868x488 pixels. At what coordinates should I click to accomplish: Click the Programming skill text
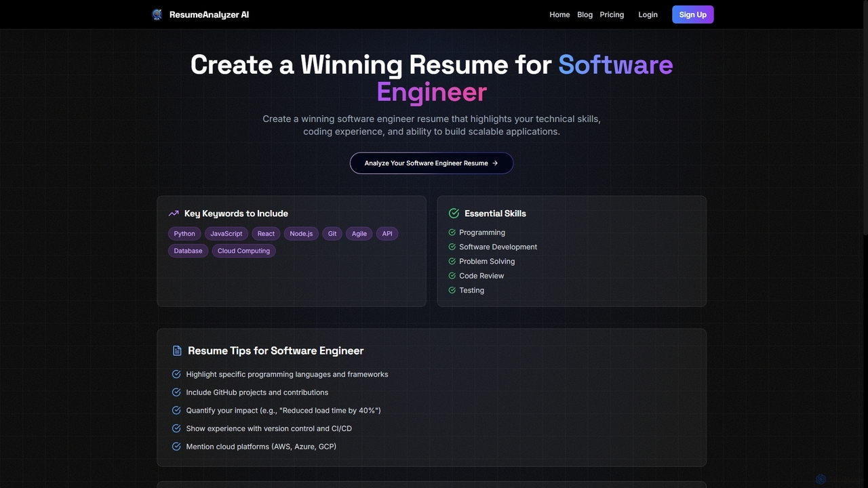pyautogui.click(x=482, y=232)
